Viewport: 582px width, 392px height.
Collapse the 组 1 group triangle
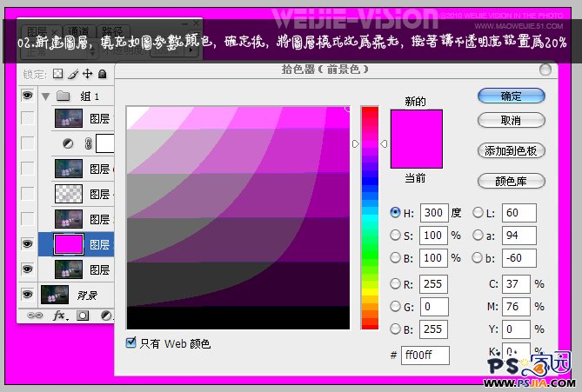click(46, 96)
